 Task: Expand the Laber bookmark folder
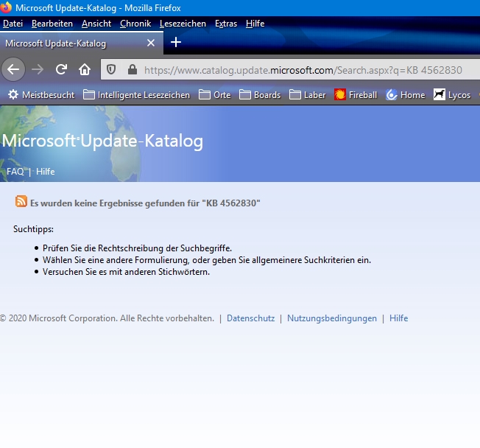pyautogui.click(x=307, y=95)
